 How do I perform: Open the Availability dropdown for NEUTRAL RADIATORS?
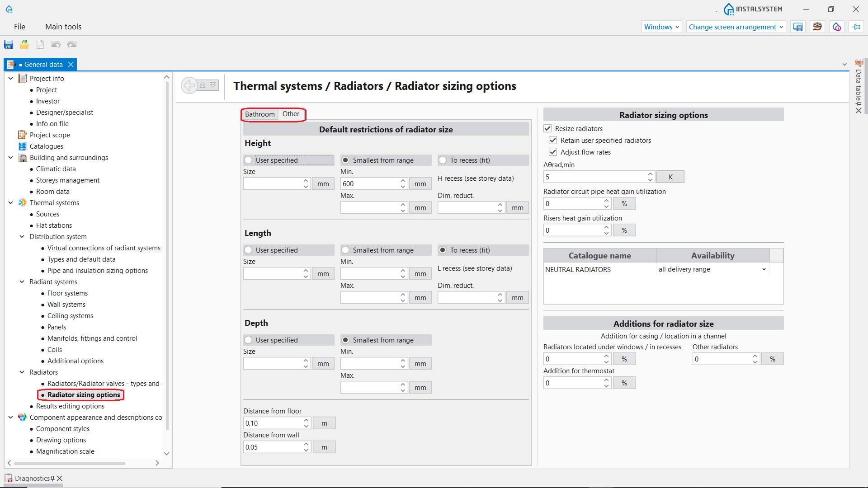coord(764,269)
